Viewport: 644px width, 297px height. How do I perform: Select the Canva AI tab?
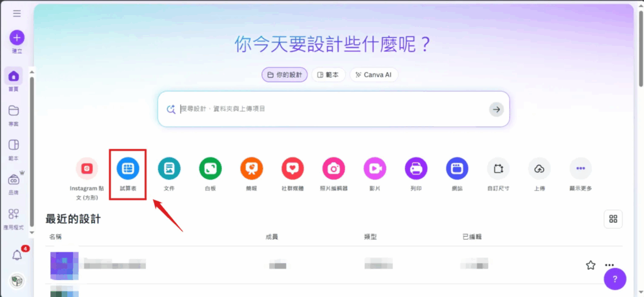374,75
